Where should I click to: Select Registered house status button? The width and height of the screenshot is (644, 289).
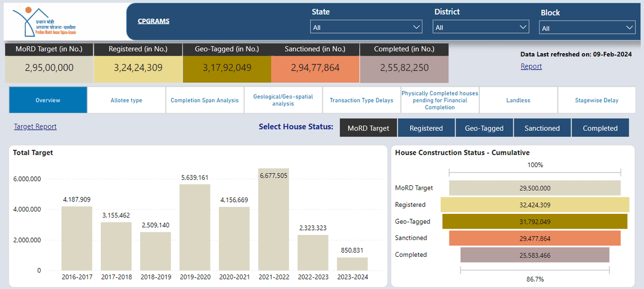coord(426,128)
